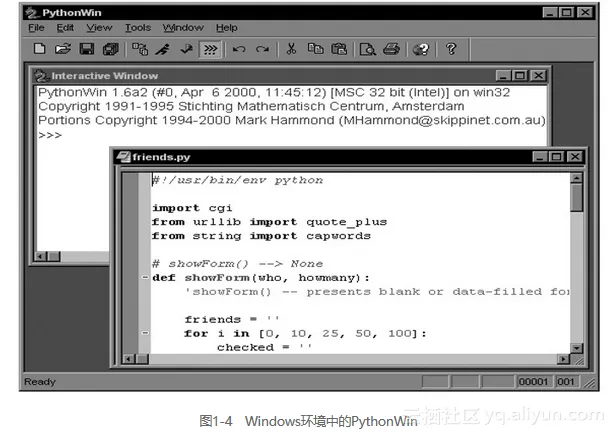Viewport: 615px width, 436px height.
Task: Click the 'def showForm(who, howmany):' line
Action: click(x=261, y=278)
